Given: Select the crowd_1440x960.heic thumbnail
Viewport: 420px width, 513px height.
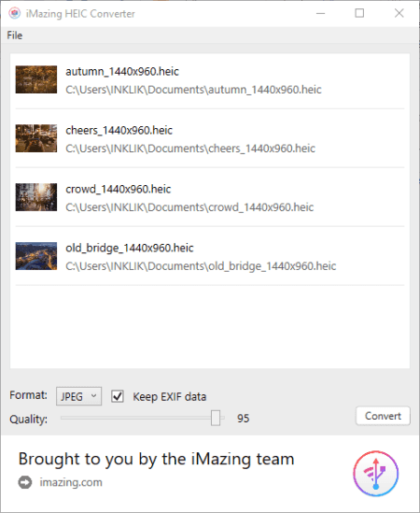Looking at the screenshot, I should (x=36, y=197).
